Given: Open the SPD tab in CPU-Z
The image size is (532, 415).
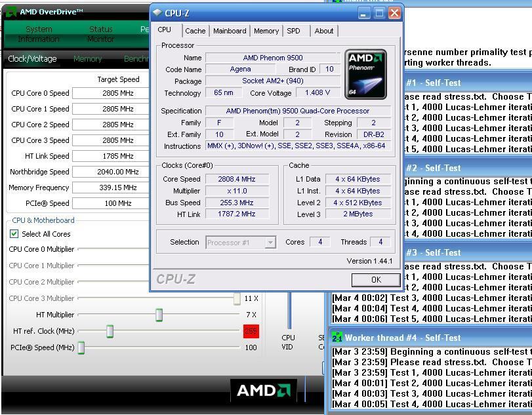Looking at the screenshot, I should point(293,31).
